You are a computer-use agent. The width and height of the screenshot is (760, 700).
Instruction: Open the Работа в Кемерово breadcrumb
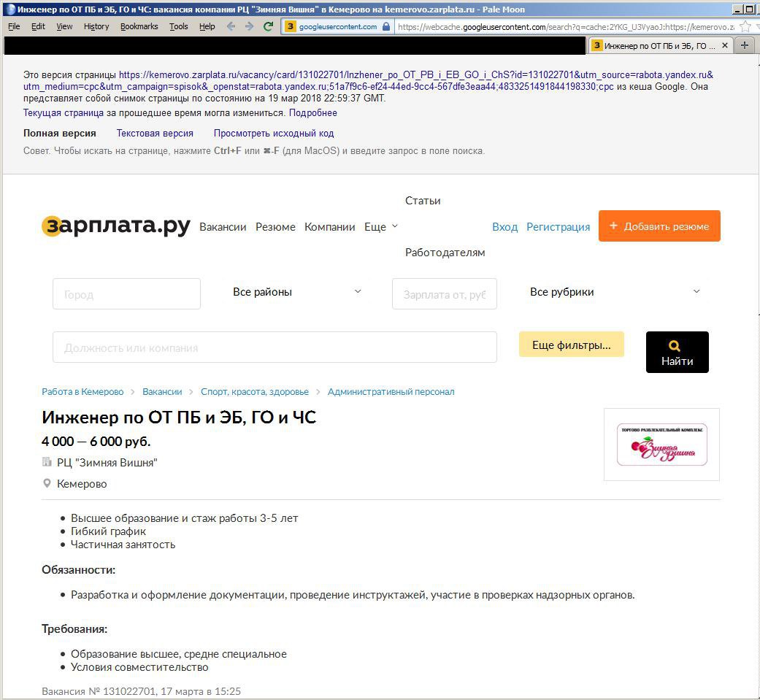click(82, 392)
